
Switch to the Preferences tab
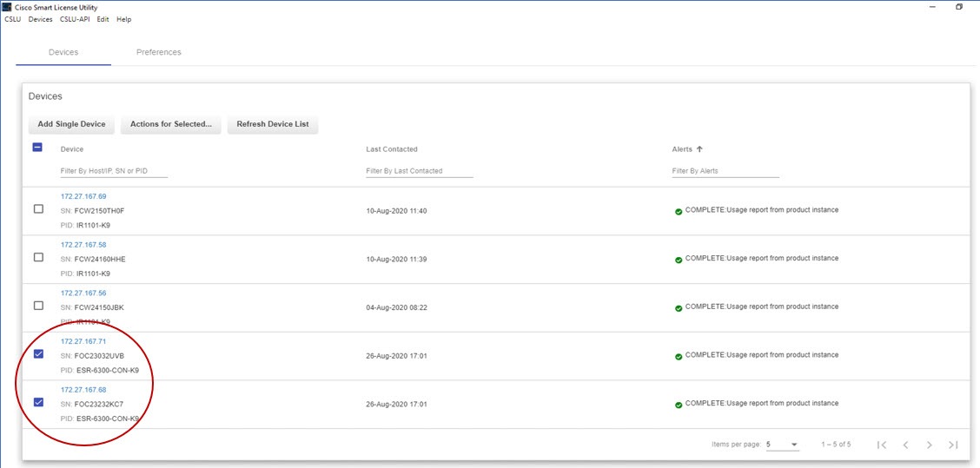[159, 52]
